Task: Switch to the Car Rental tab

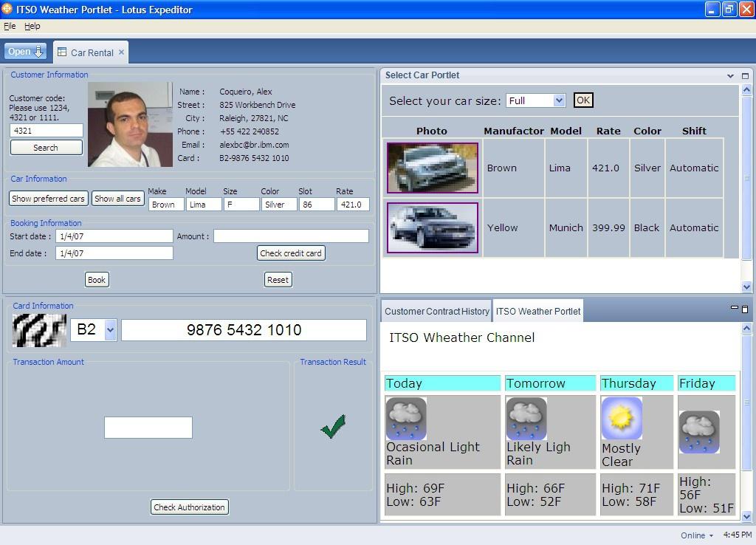Action: click(91, 52)
